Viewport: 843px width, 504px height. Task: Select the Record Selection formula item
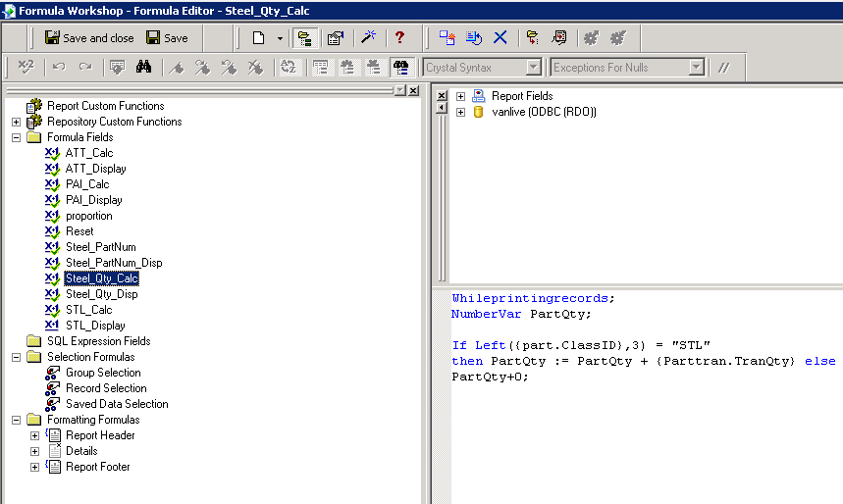tap(106, 388)
